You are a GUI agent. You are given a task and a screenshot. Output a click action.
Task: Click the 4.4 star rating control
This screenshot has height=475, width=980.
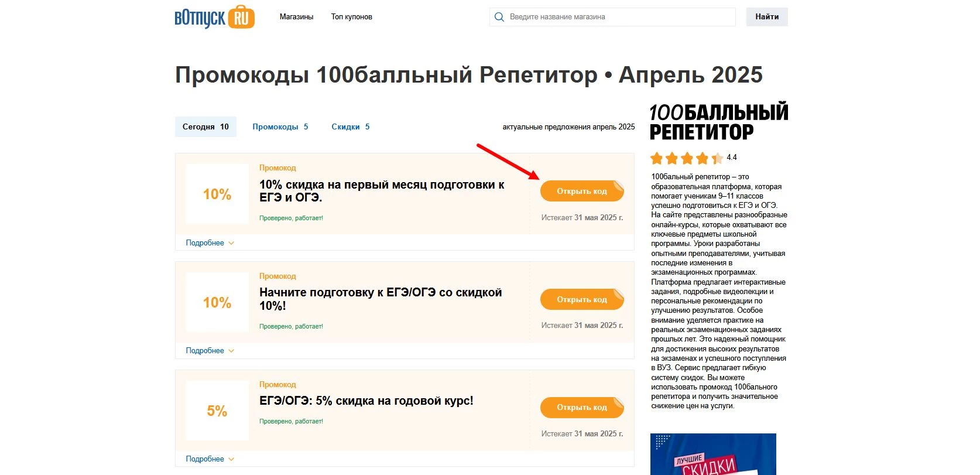(694, 158)
